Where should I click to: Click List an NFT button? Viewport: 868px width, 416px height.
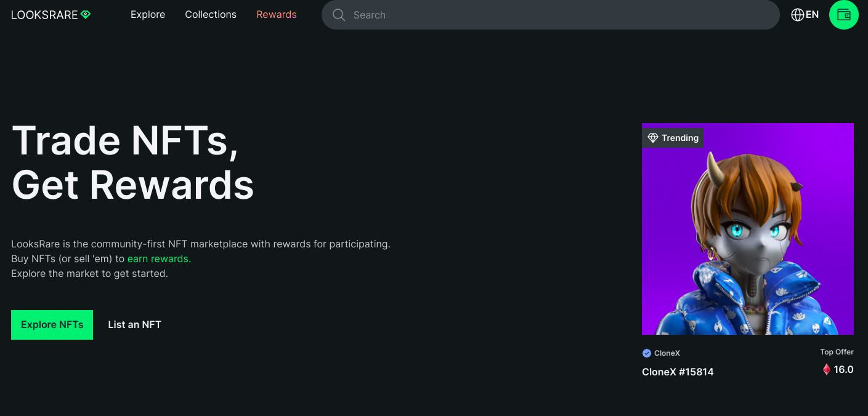(x=134, y=325)
